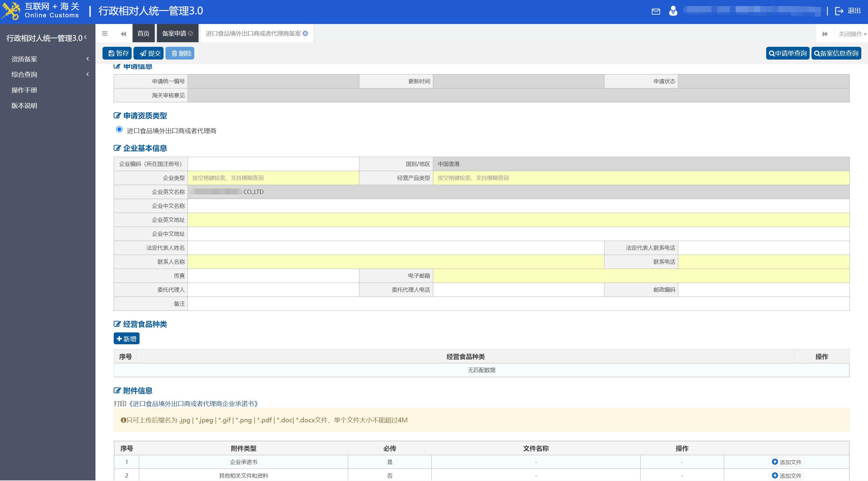The image size is (868, 481).
Task: Click the 退出 logout icon
Action: (839, 11)
